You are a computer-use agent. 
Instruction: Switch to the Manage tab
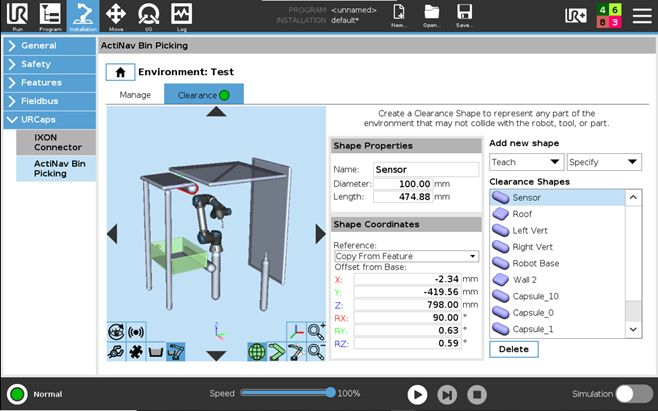(135, 95)
